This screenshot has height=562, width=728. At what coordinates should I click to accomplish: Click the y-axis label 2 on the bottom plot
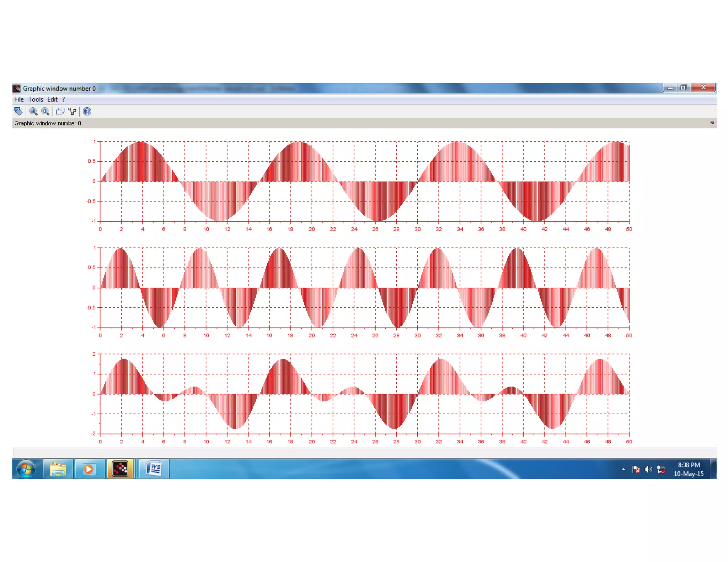click(x=94, y=354)
